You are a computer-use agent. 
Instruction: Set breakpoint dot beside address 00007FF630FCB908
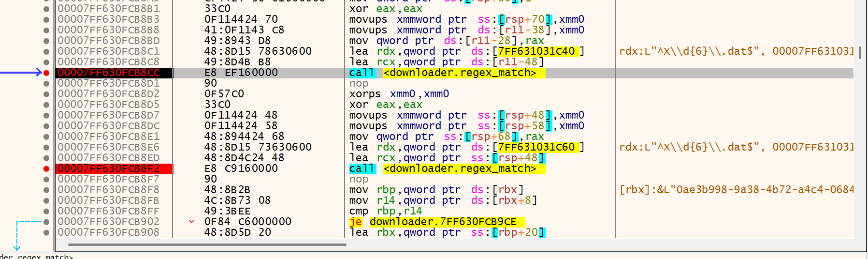(x=46, y=232)
